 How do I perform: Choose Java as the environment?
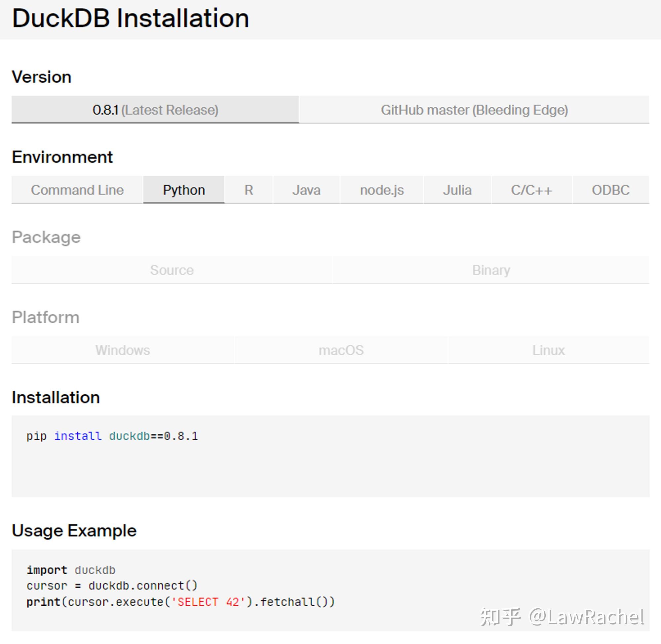[x=306, y=190]
